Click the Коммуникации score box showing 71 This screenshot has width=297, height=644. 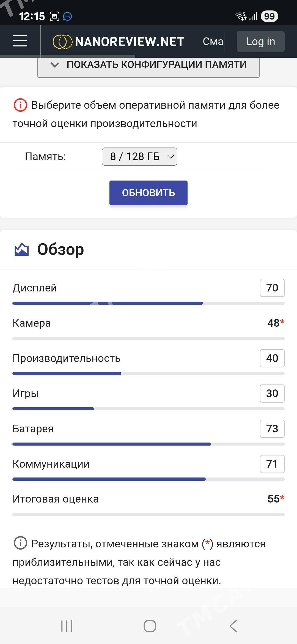(272, 464)
